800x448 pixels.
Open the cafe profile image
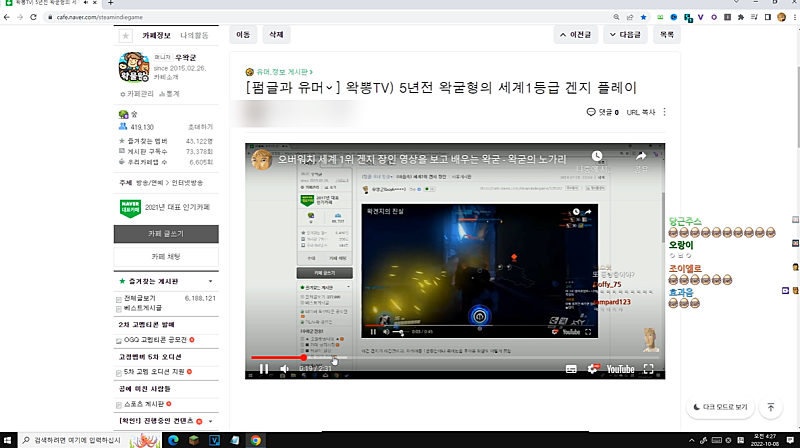point(134,67)
